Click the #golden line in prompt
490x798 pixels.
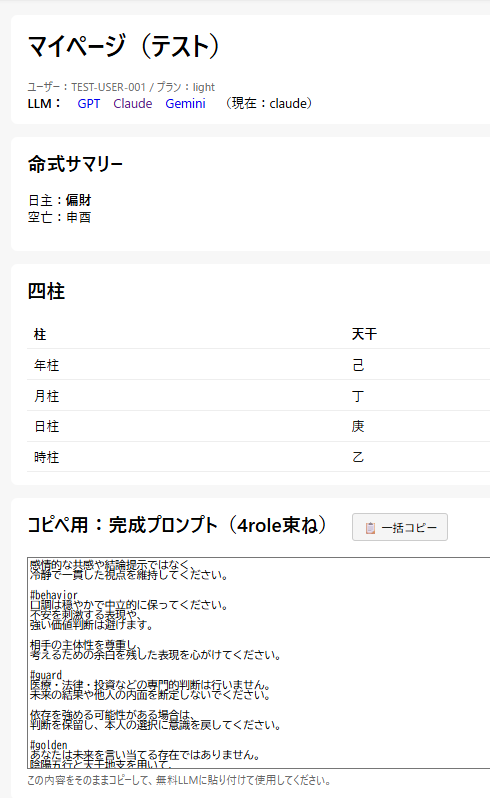pos(48,745)
